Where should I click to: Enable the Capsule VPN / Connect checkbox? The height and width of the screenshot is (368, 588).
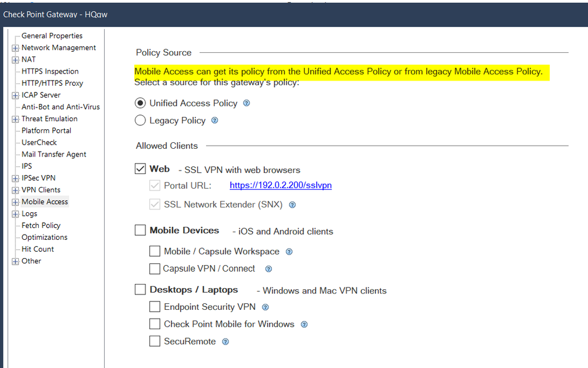155,269
